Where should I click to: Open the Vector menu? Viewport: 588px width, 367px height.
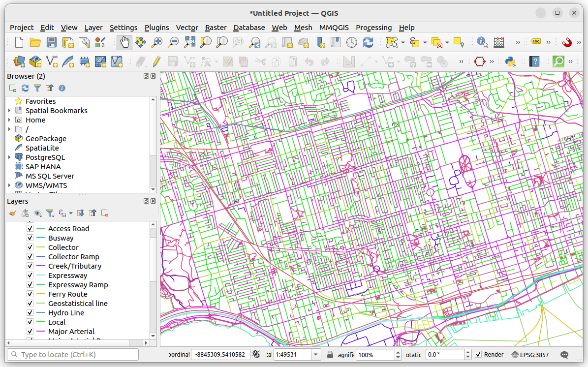tap(187, 28)
